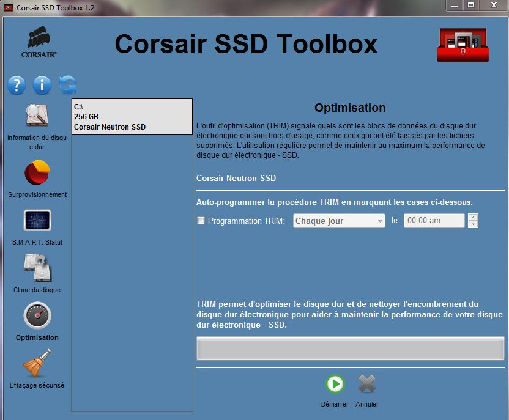Click the Démarrer label
The image size is (509, 420).
pyautogui.click(x=335, y=404)
